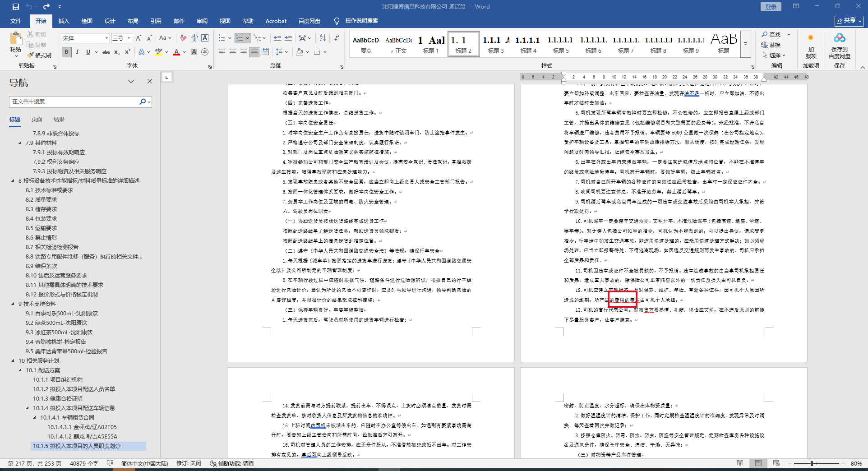Go to heading '8.5 运输要求' in navigation

coord(42,228)
